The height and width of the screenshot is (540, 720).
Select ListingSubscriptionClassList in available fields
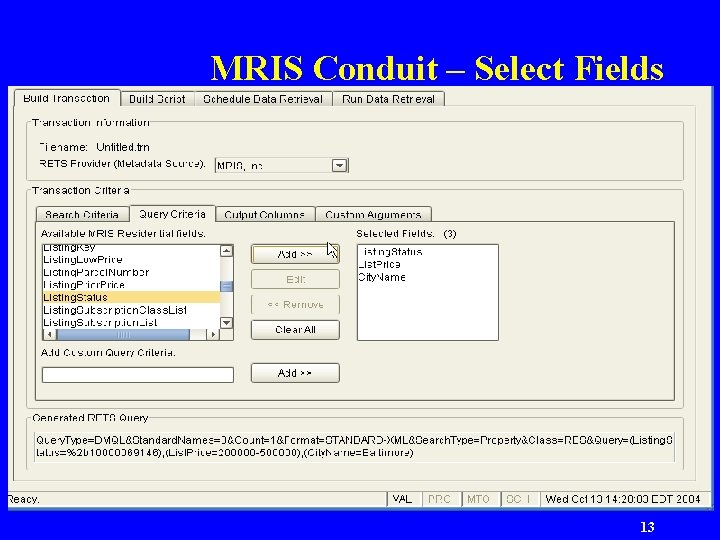(x=131, y=310)
